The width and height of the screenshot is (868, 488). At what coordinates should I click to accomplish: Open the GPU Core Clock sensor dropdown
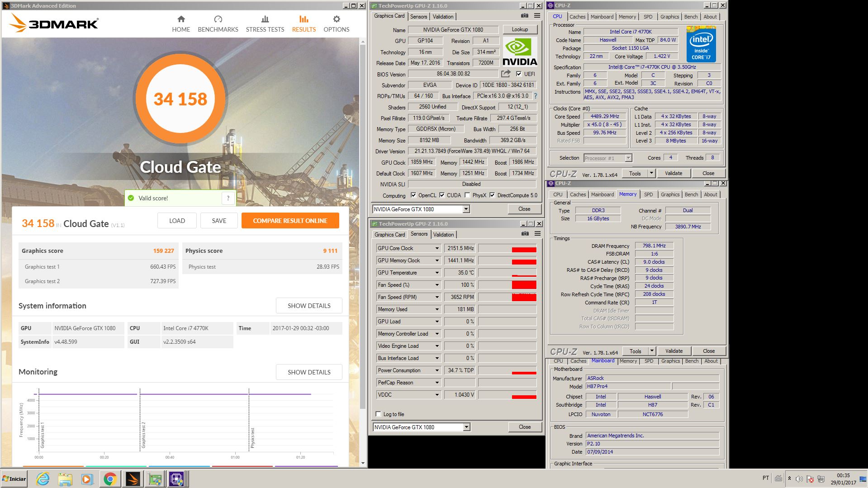click(x=437, y=248)
